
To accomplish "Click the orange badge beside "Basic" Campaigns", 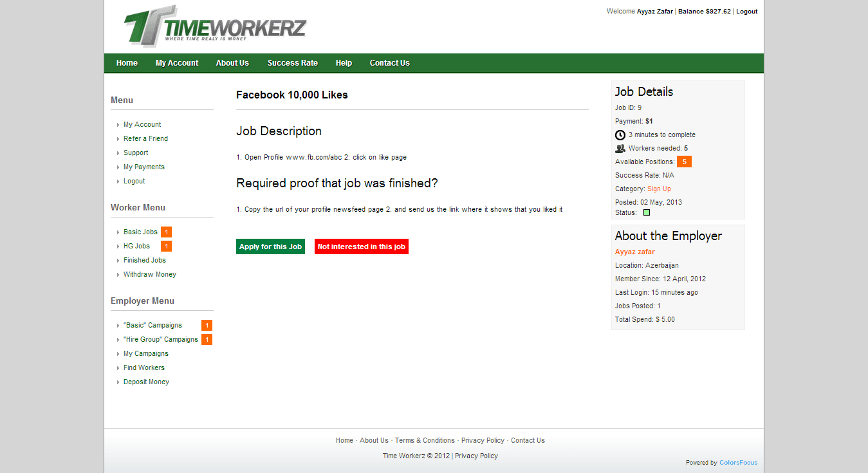I will point(207,326).
